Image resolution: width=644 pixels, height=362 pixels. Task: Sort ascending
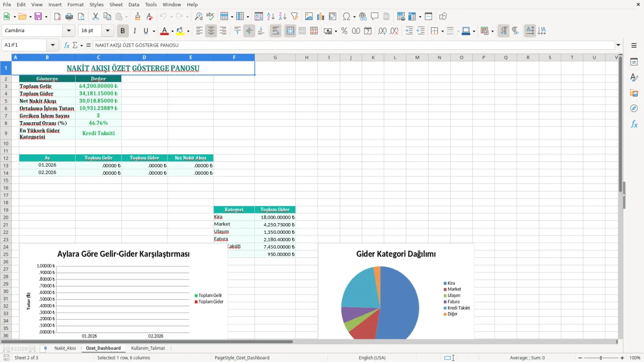[x=270, y=17]
